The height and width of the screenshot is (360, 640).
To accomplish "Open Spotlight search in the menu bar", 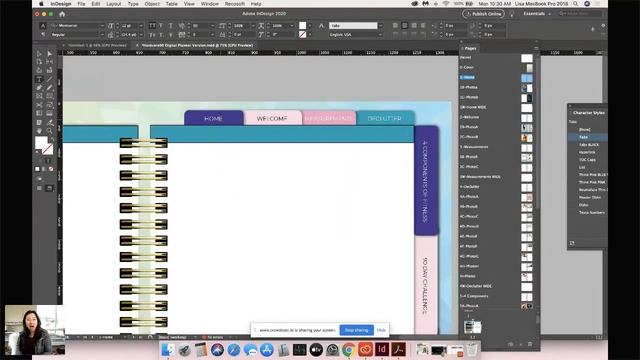I will tap(576, 4).
